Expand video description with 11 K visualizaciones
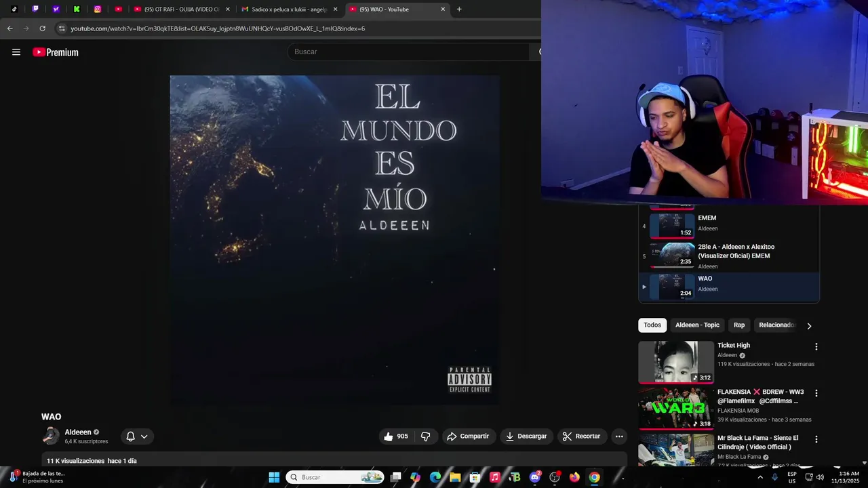This screenshot has height=488, width=868. coord(334,460)
